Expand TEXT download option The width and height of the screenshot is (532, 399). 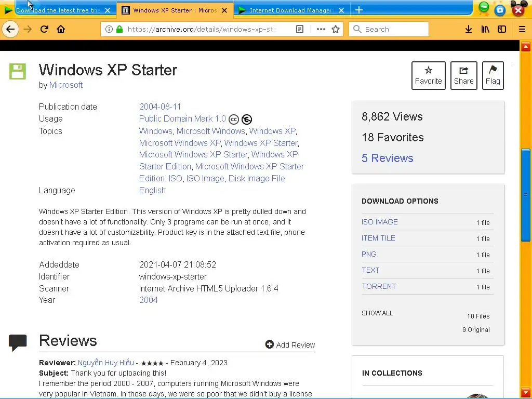[370, 270]
